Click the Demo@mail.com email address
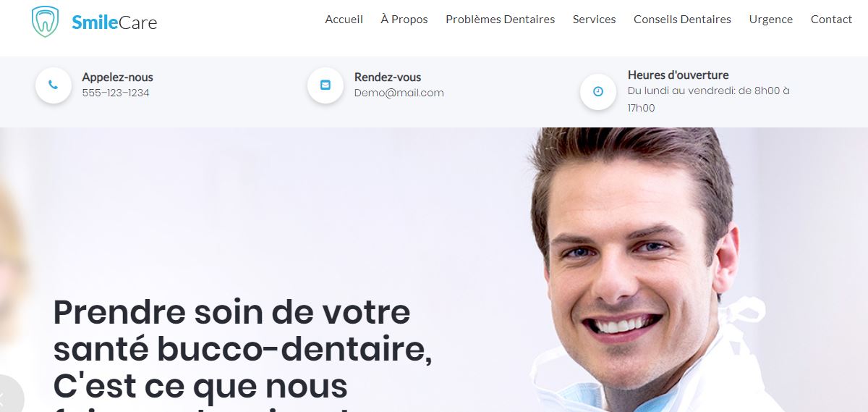Viewport: 868px width, 412px height. click(x=399, y=93)
